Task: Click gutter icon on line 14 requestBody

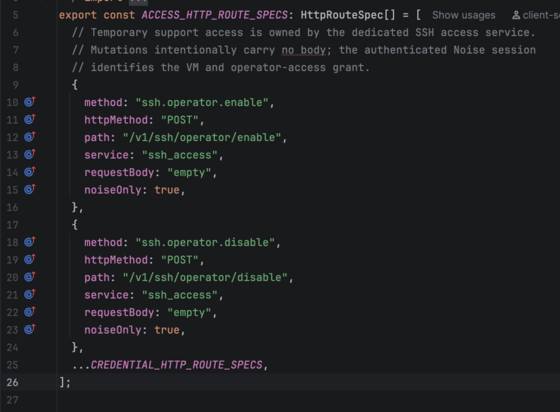Action: [x=30, y=172]
